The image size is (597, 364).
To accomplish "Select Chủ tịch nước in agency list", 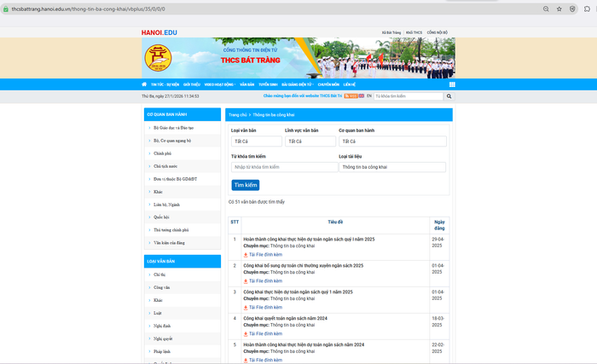I will (x=165, y=166).
